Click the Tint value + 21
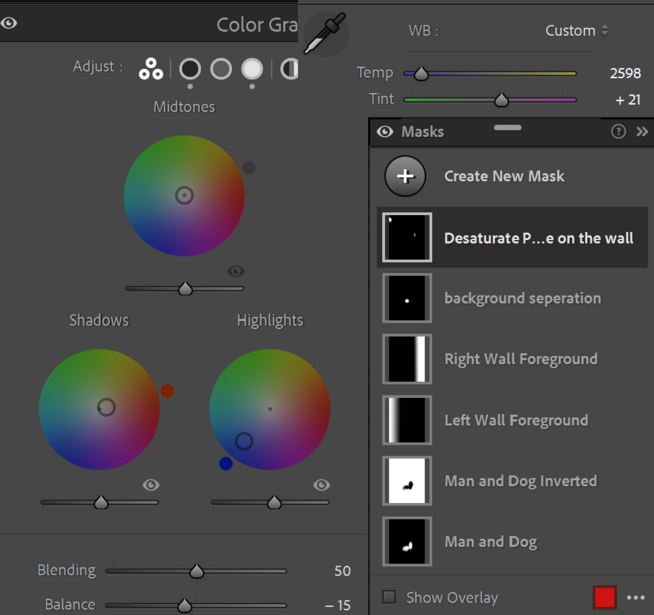654x615 pixels. [x=628, y=100]
